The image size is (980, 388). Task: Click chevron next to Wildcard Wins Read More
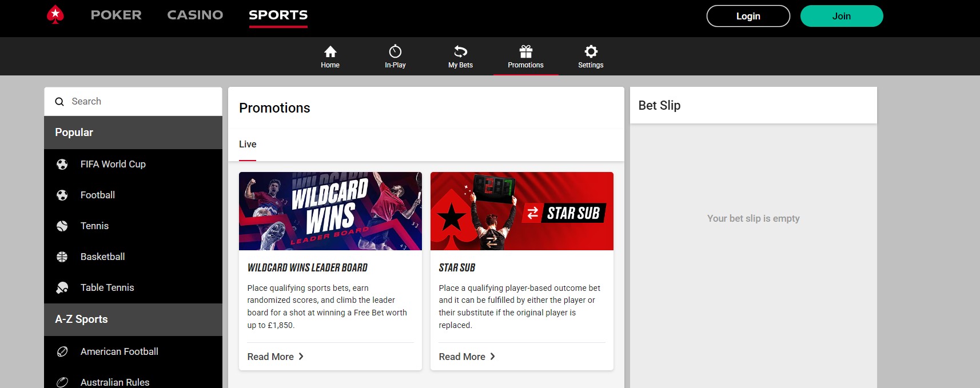tap(301, 357)
